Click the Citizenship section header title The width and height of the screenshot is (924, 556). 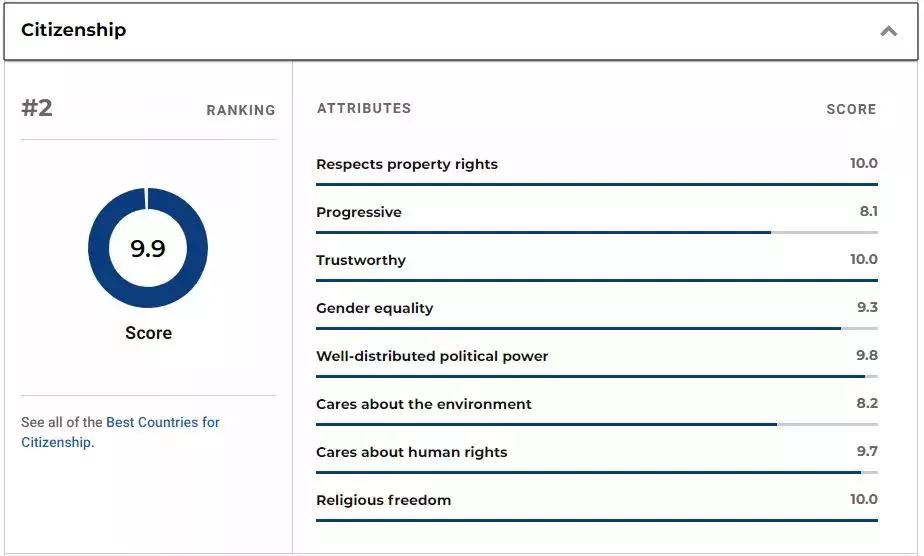[x=74, y=30]
